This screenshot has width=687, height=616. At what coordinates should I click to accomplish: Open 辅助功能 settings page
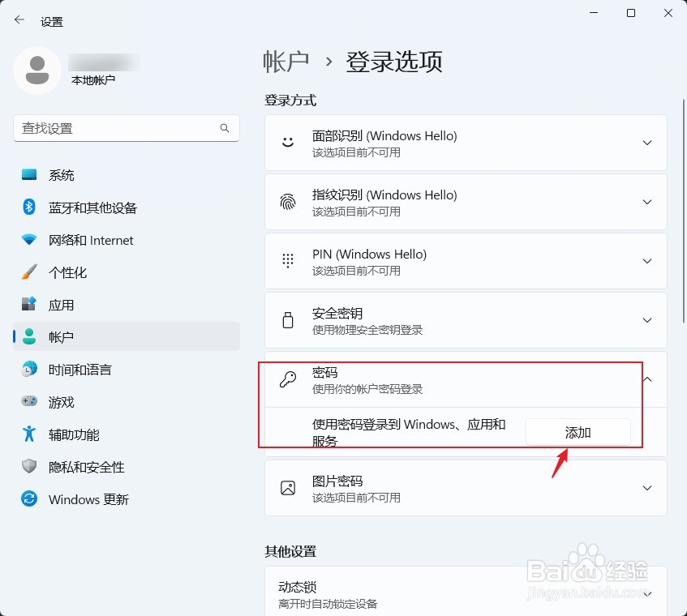127,434
